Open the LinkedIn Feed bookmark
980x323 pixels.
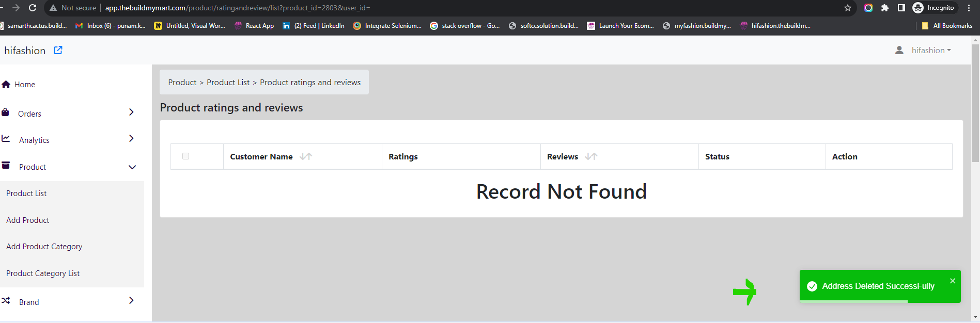click(x=313, y=25)
